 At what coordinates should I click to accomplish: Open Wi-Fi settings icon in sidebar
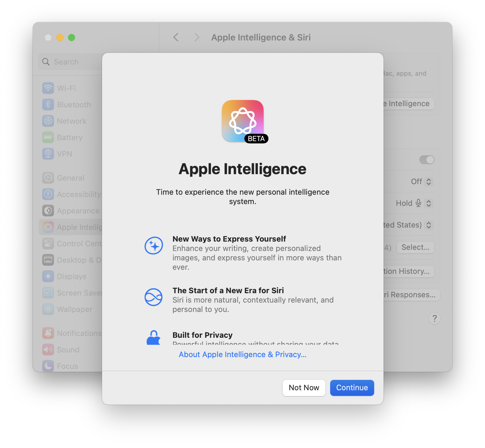tap(48, 88)
